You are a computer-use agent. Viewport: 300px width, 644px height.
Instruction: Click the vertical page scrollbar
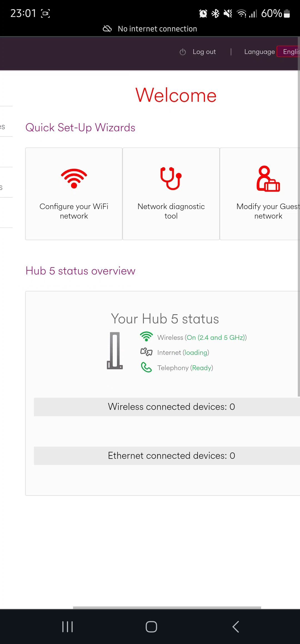point(299,217)
